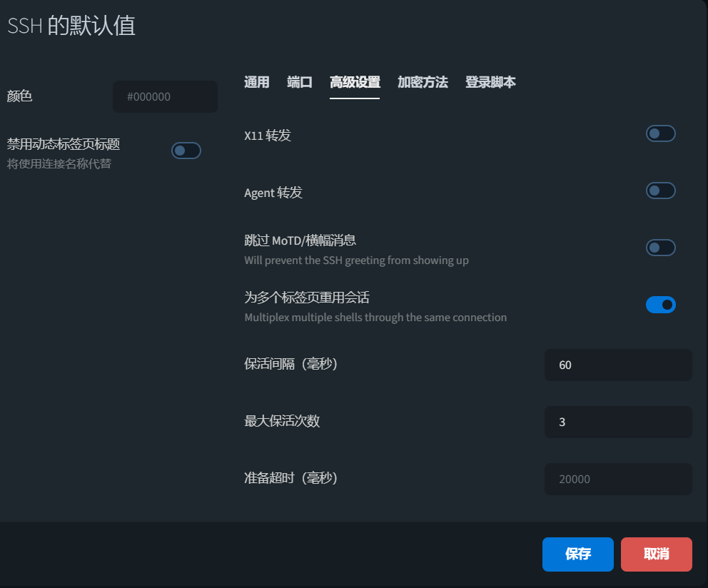Disable 为多个标签页重用会话
This screenshot has width=708, height=588.
pyautogui.click(x=660, y=305)
